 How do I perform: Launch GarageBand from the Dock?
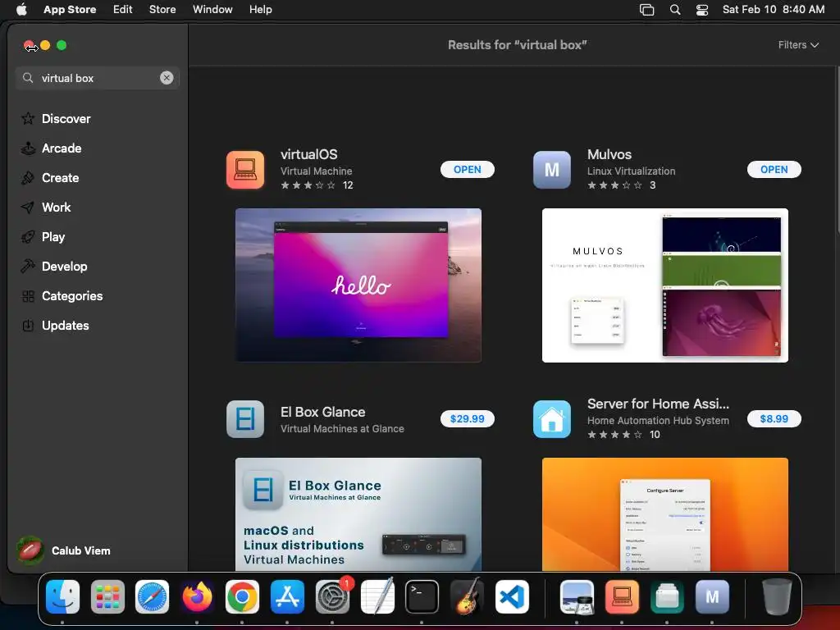467,596
